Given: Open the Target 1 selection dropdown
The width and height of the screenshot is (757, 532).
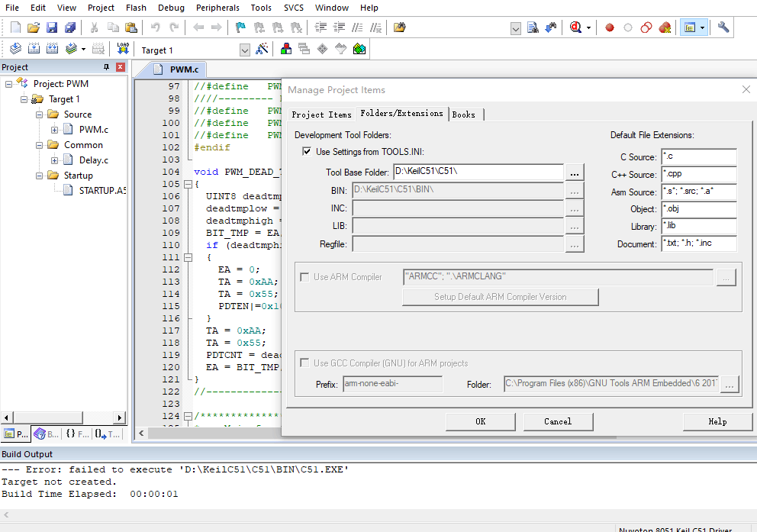Looking at the screenshot, I should (x=245, y=50).
